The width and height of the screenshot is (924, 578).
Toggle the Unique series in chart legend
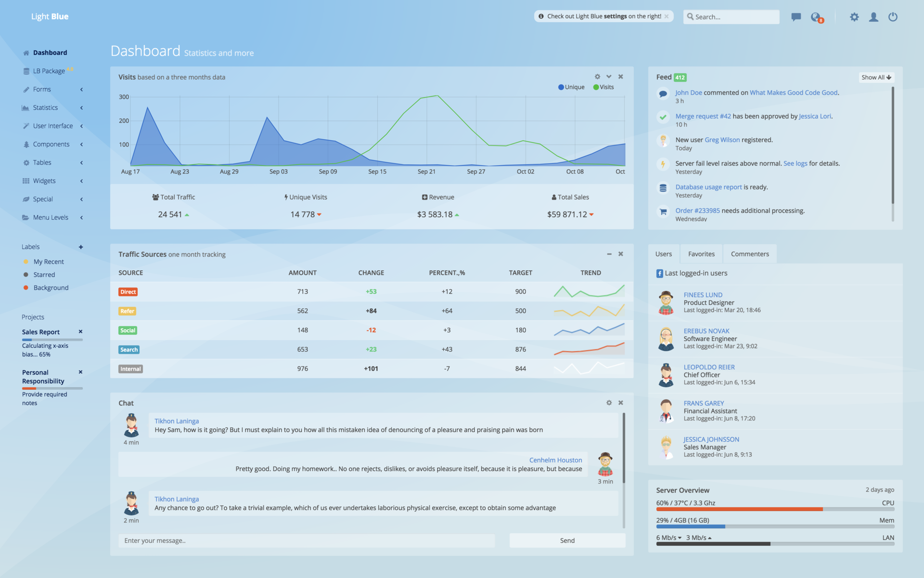coord(571,87)
